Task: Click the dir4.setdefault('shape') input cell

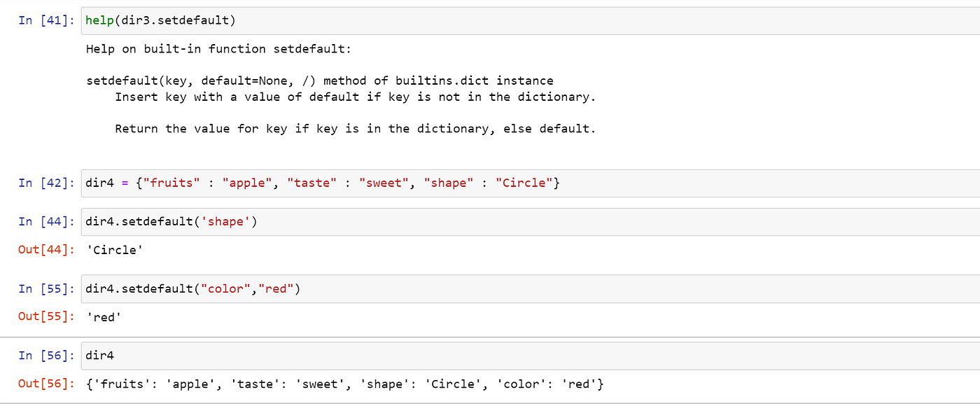Action: (x=531, y=222)
